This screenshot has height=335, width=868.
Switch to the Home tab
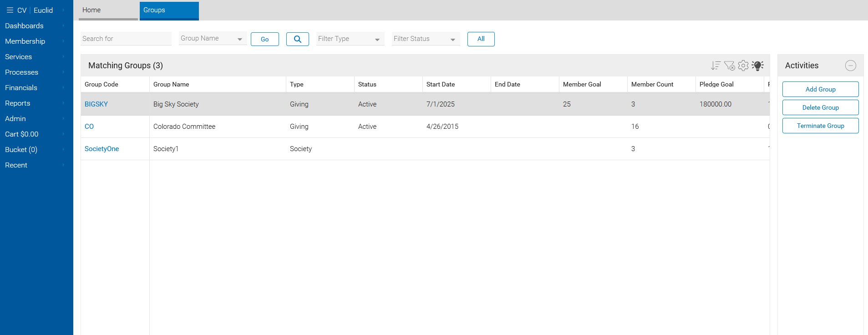pos(108,10)
